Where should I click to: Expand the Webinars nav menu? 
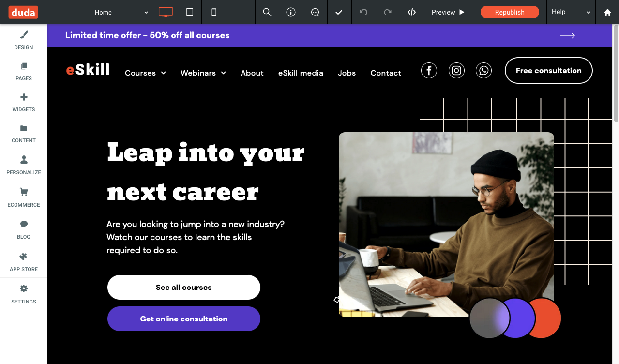[x=203, y=73]
